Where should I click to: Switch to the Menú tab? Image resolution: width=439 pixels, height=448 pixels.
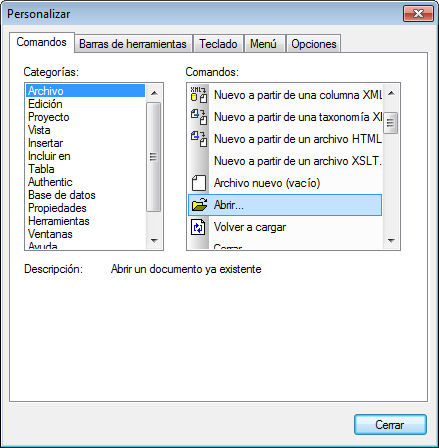click(x=264, y=44)
